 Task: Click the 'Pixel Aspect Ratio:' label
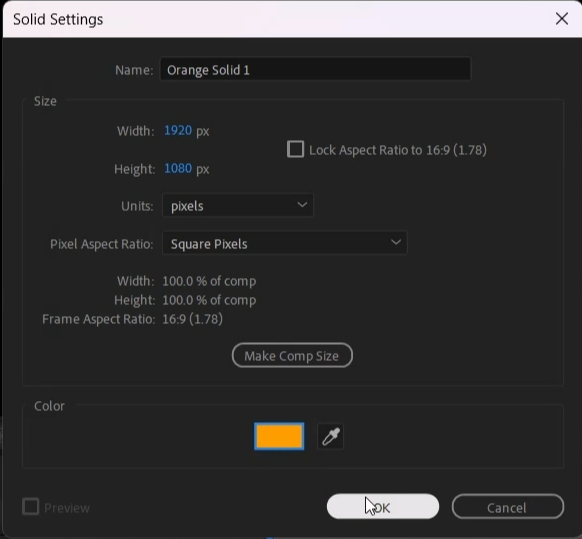click(101, 244)
